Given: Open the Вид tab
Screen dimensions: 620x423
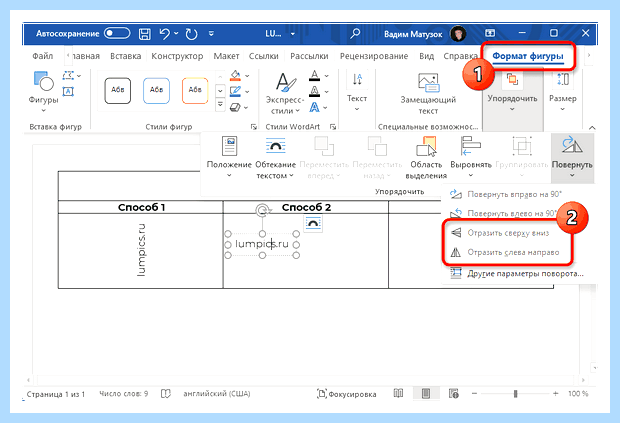Looking at the screenshot, I should (x=426, y=56).
